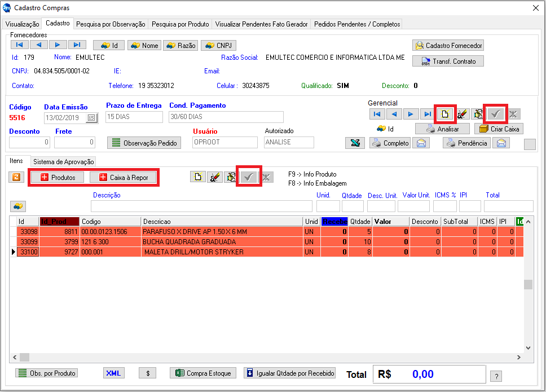Click the envelope icon next to Pendência
Screen dimensions: 546x392
500,143
